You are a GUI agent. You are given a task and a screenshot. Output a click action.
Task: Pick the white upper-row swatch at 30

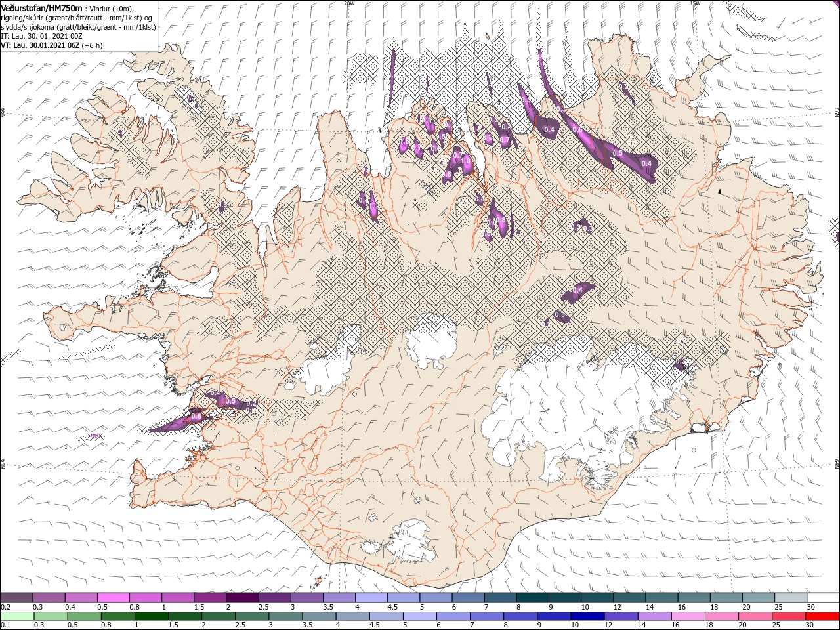click(823, 598)
